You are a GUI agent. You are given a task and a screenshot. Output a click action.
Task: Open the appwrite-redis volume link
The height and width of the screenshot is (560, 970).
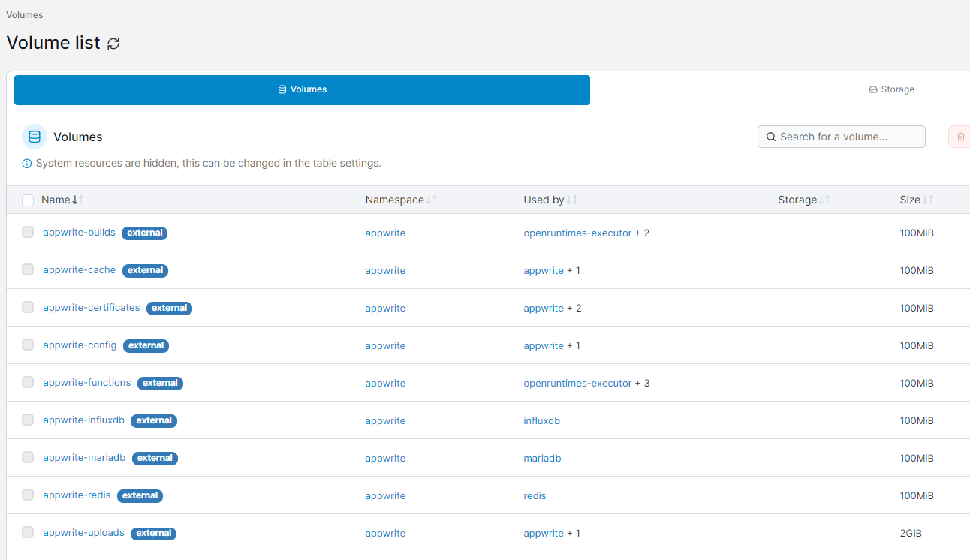77,495
